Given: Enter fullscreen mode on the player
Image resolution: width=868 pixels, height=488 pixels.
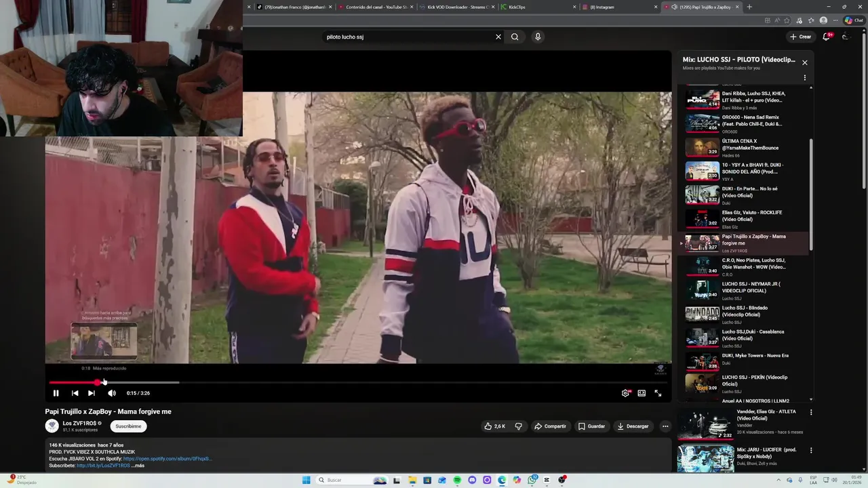Looking at the screenshot, I should pos(658,393).
